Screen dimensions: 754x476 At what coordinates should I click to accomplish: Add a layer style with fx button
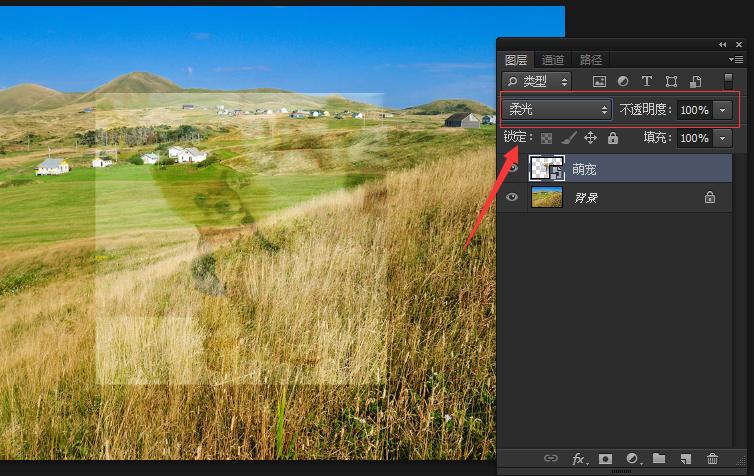(579, 459)
